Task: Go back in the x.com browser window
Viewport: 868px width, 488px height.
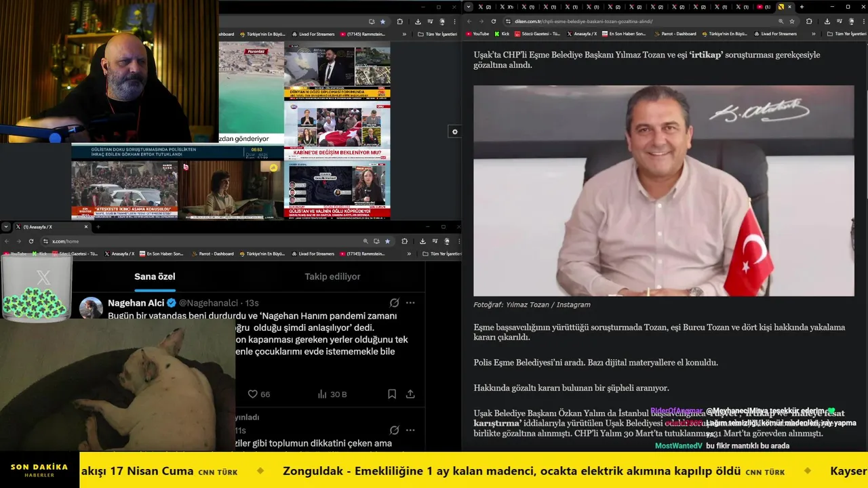Action: [7, 241]
